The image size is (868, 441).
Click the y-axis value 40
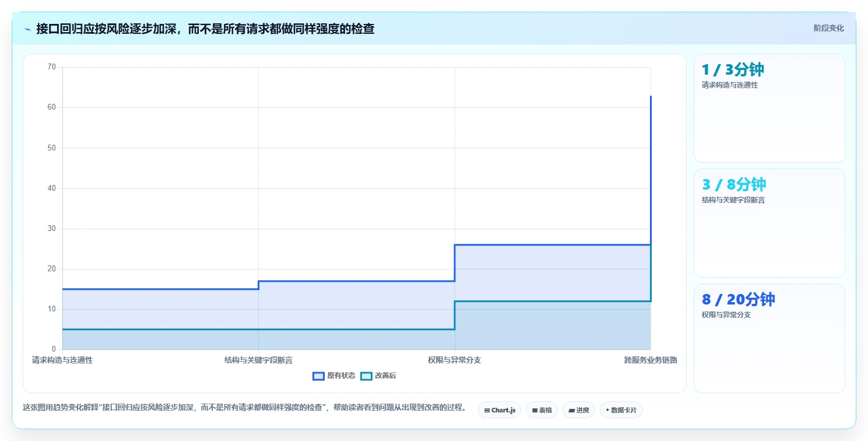pyautogui.click(x=51, y=188)
